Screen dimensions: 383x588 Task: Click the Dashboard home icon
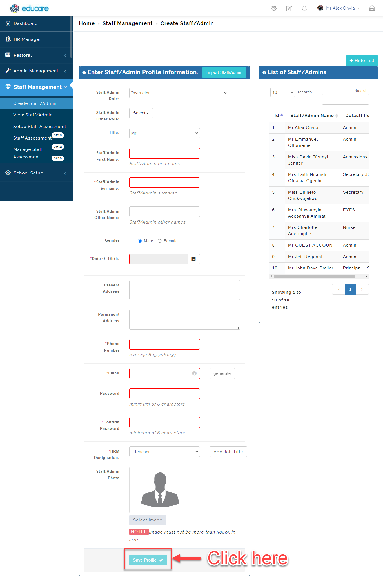coord(8,23)
